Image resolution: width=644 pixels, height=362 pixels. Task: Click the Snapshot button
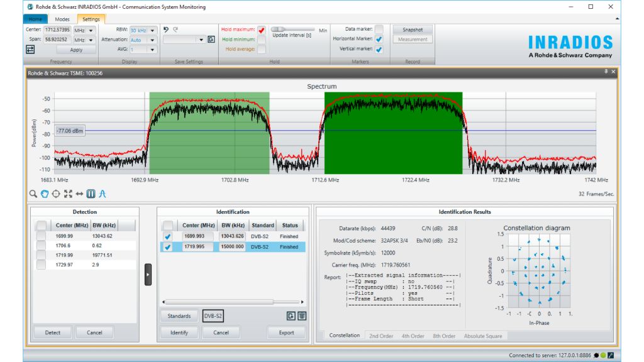(x=413, y=30)
